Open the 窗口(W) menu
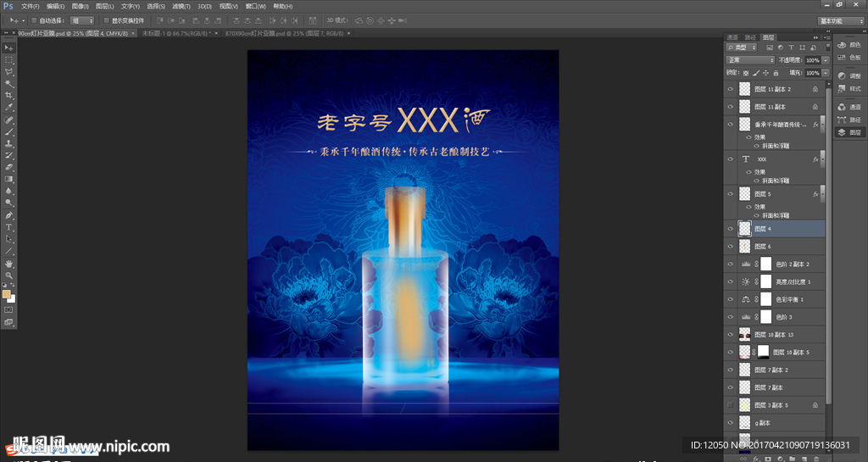 [256, 6]
